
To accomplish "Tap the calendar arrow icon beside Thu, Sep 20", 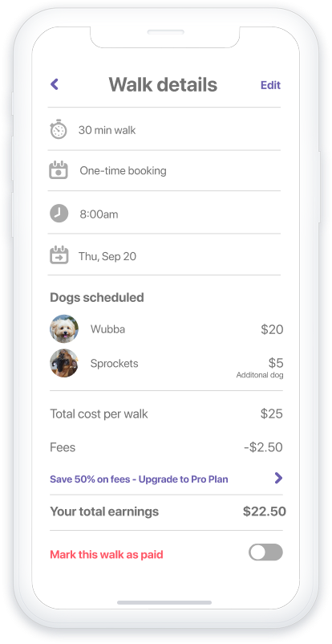I will 59,255.
